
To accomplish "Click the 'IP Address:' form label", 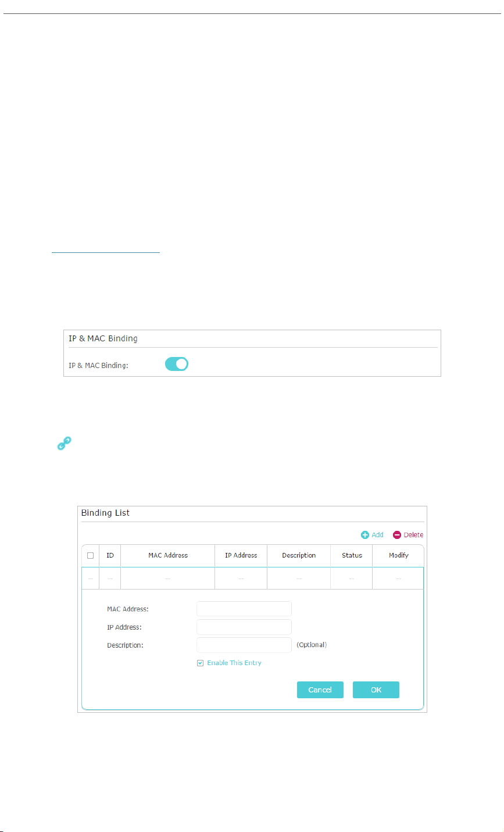I will coord(124,627).
